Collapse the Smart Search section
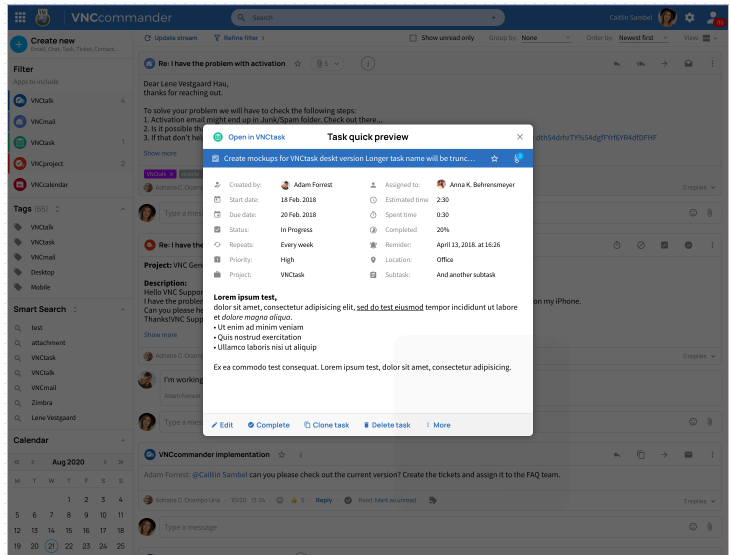Viewport: 731px width, 555px height. pos(123,310)
